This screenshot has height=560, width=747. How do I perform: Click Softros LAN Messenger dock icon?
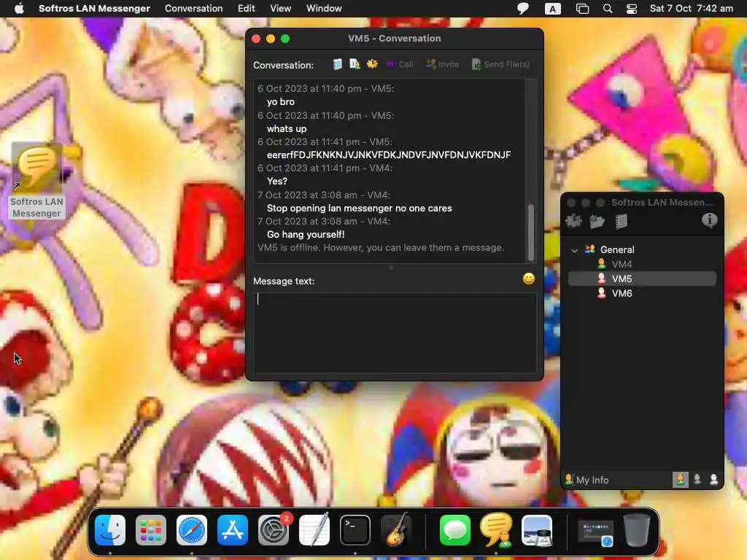tap(496, 530)
